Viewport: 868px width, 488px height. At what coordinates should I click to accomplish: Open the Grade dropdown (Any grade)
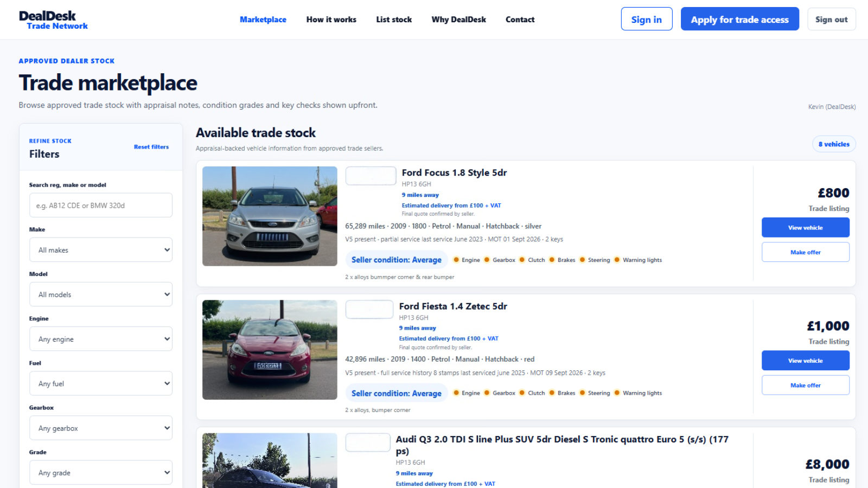[x=101, y=472]
